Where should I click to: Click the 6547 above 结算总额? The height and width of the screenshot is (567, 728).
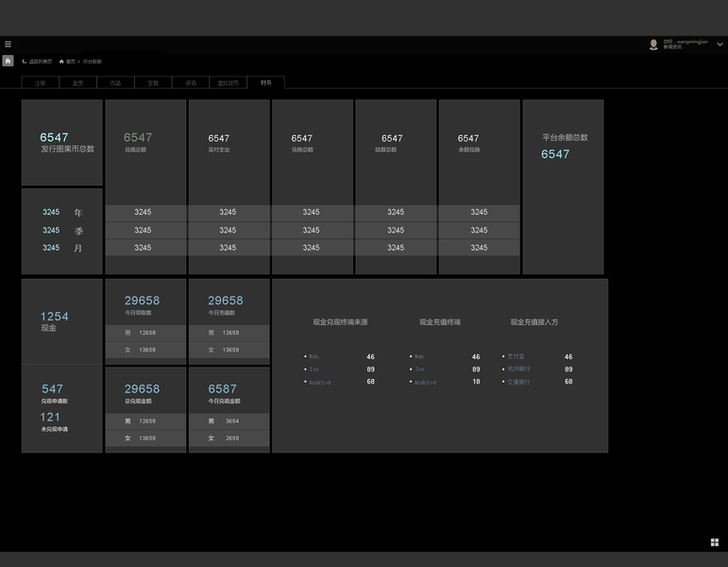coord(392,138)
